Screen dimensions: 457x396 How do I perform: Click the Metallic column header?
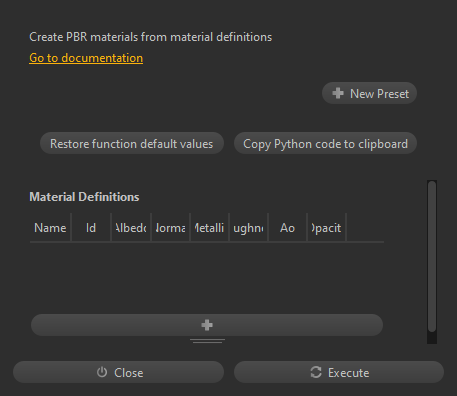(x=209, y=228)
